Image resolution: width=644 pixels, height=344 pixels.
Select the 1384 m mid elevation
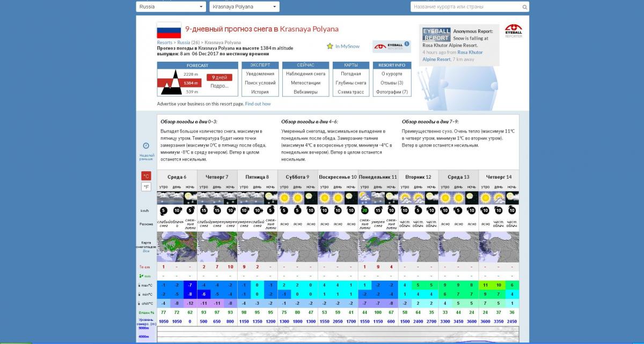tap(191, 83)
